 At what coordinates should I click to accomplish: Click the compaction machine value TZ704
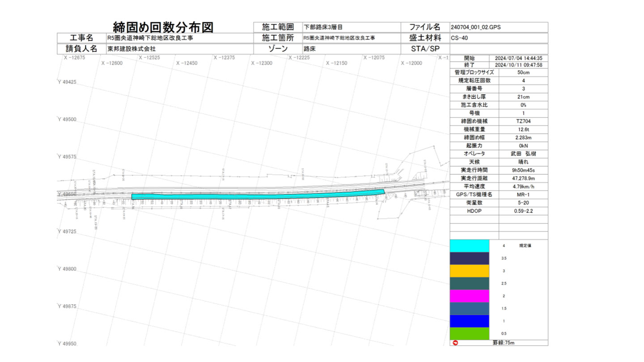click(523, 121)
